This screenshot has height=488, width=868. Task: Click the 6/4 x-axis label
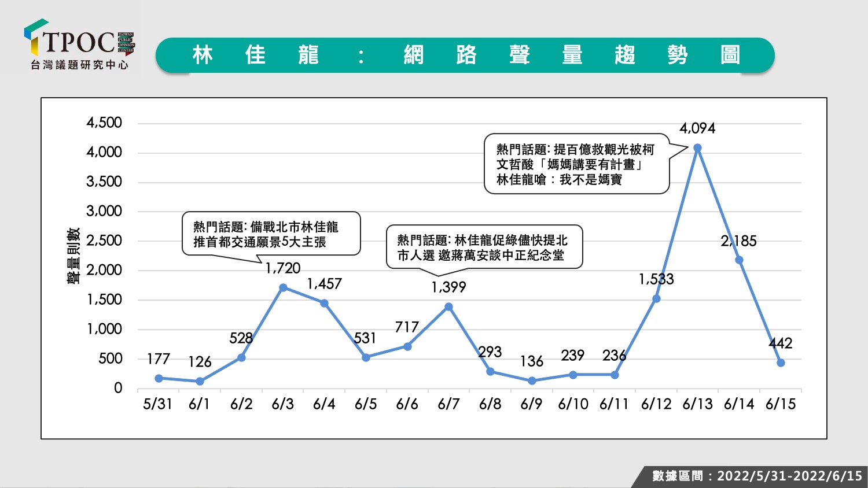pyautogui.click(x=324, y=404)
